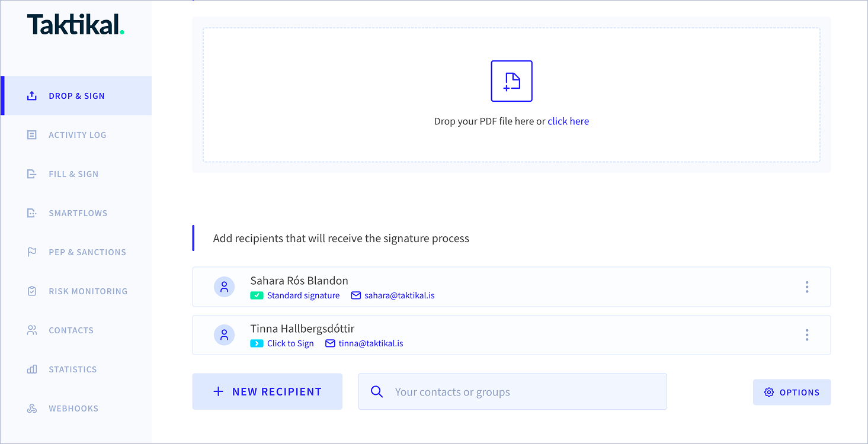
Task: Click the Activity Log icon in sidebar
Action: (x=32, y=135)
